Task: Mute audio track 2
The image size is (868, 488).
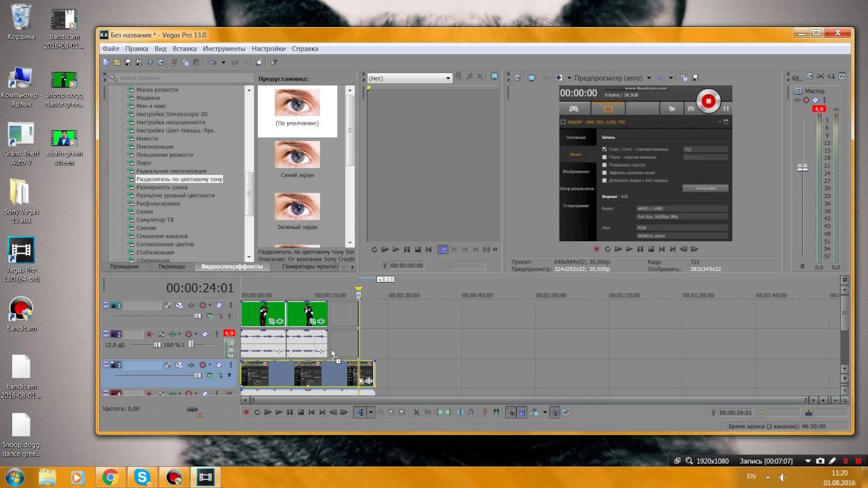Action: click(x=205, y=334)
